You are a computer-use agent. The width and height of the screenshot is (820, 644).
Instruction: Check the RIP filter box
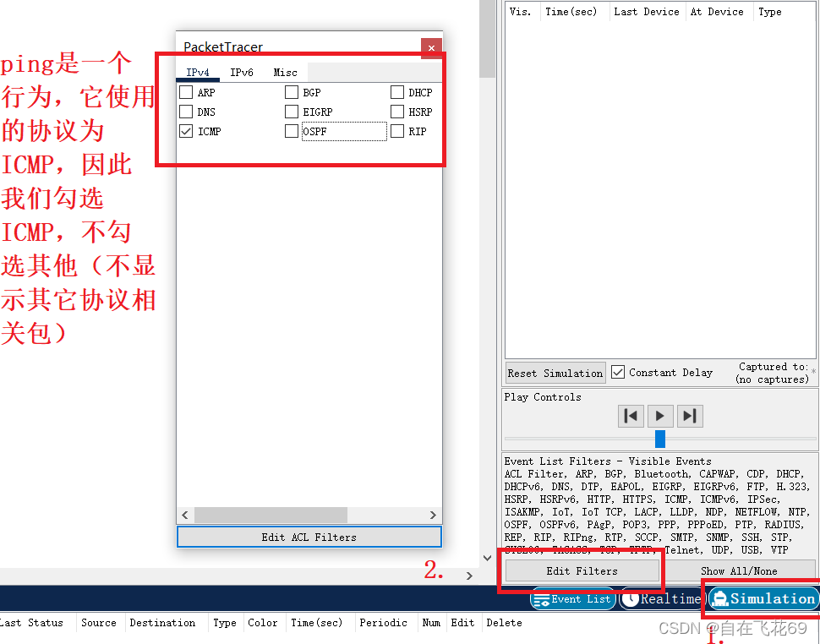397,131
